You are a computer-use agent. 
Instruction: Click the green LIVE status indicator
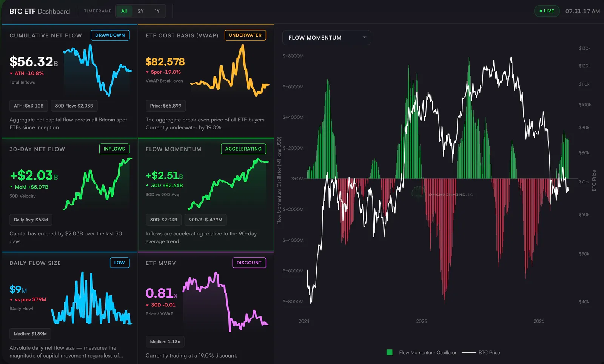(x=547, y=11)
